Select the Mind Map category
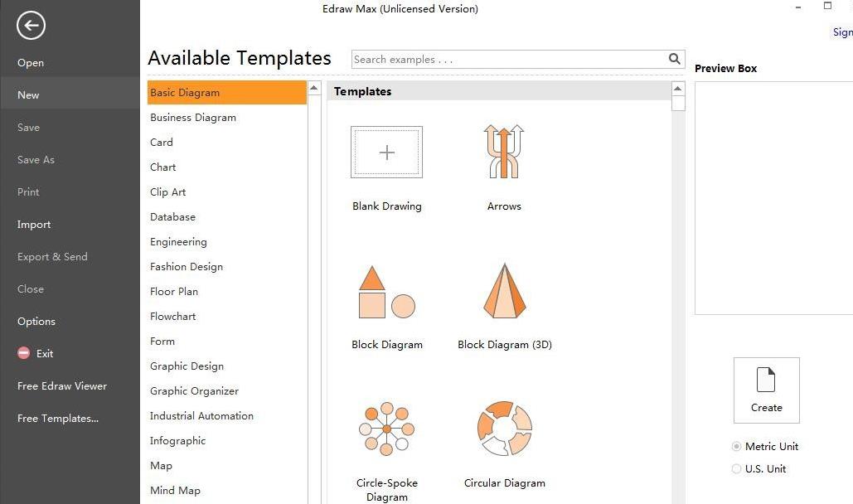 point(175,491)
